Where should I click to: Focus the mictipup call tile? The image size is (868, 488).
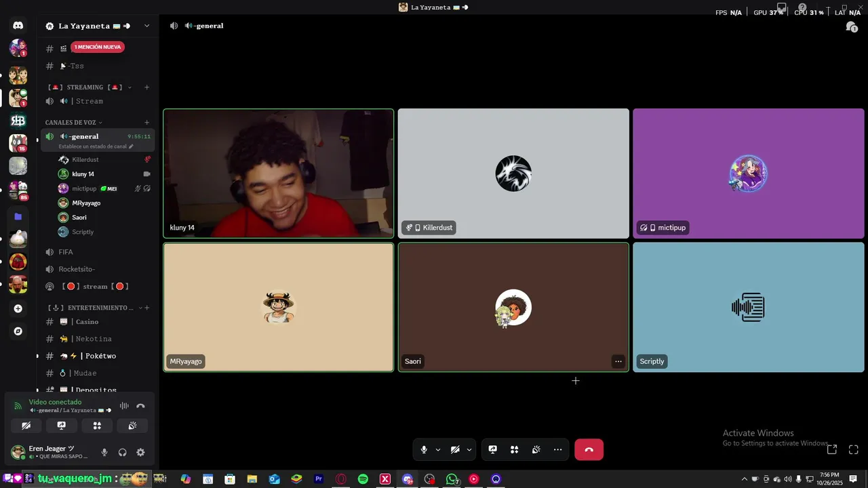coord(749,174)
